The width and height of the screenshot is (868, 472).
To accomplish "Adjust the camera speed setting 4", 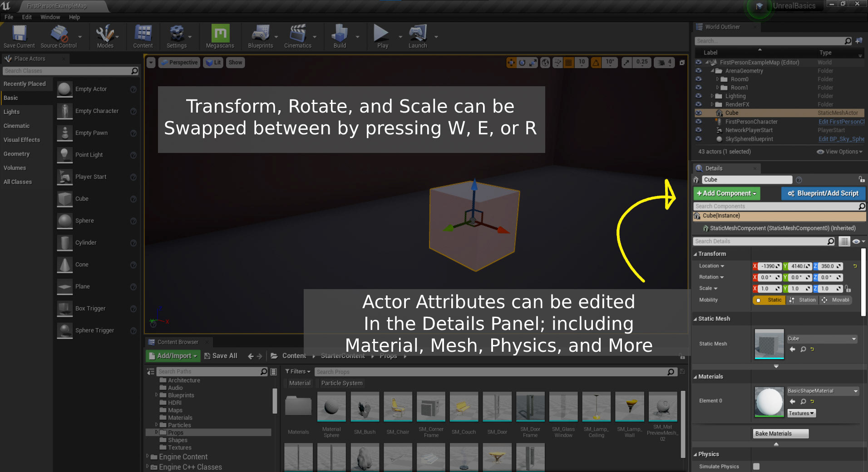I will click(x=665, y=63).
